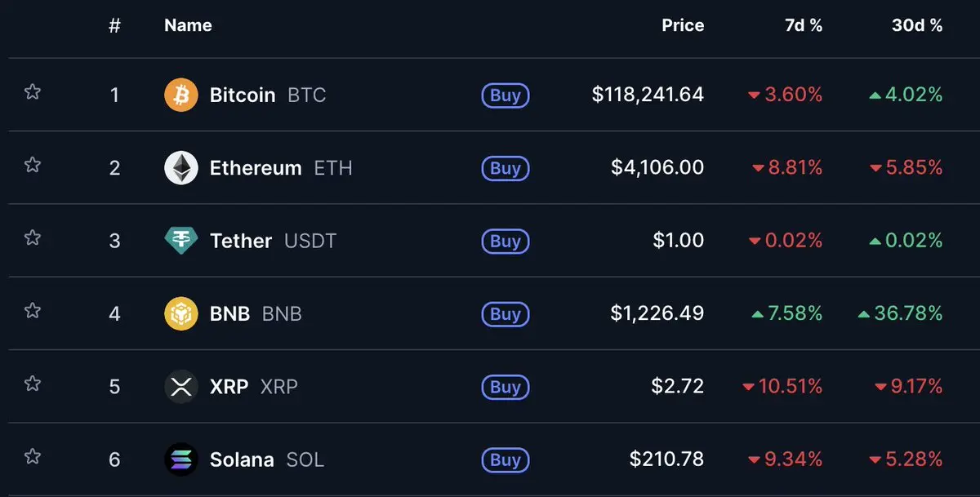Star Solana for the watchlist
This screenshot has width=980, height=497.
click(33, 456)
